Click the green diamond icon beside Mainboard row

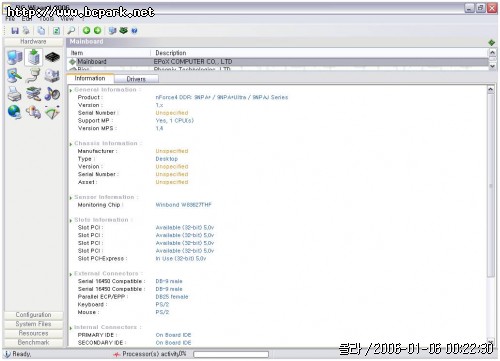coord(72,62)
